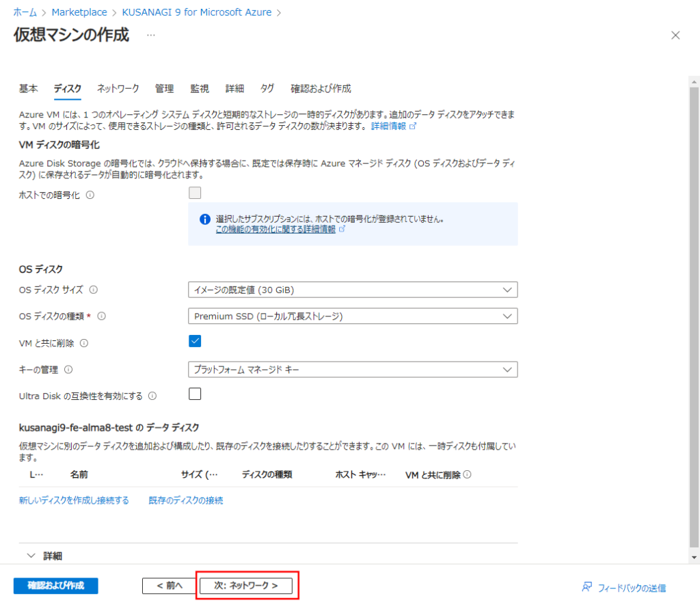Click the info icon beside OS ディスクの種類
700x611 pixels.
tap(102, 316)
